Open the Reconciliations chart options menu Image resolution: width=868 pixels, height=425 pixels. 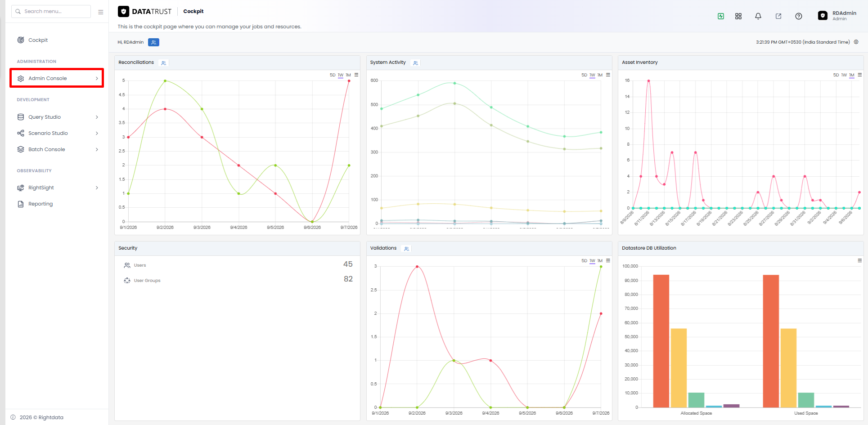point(356,75)
